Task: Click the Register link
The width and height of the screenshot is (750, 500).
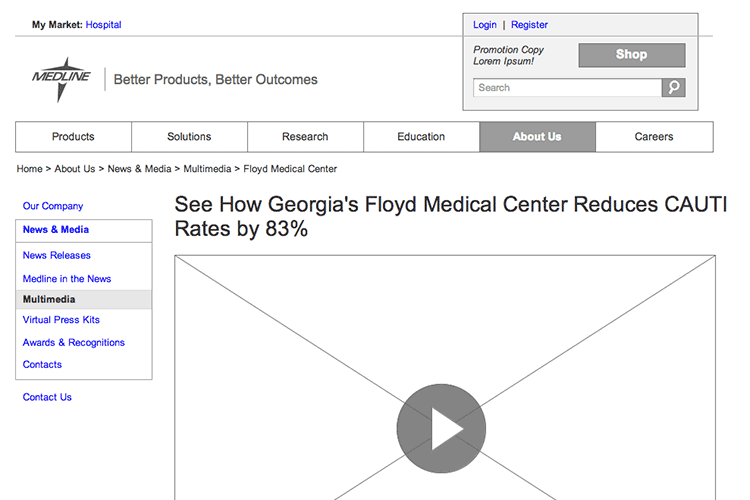Action: [x=529, y=25]
